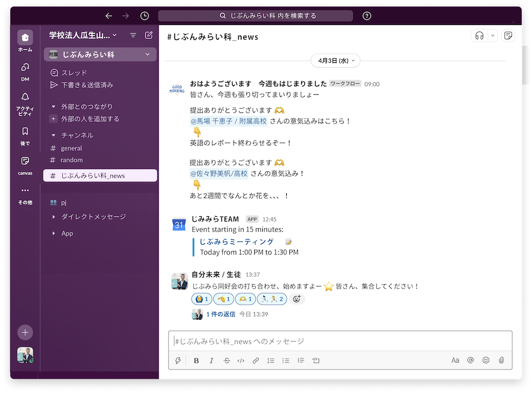This screenshot has width=532, height=393.
Task: Open the user profile avatar at bottom
Action: [x=25, y=355]
